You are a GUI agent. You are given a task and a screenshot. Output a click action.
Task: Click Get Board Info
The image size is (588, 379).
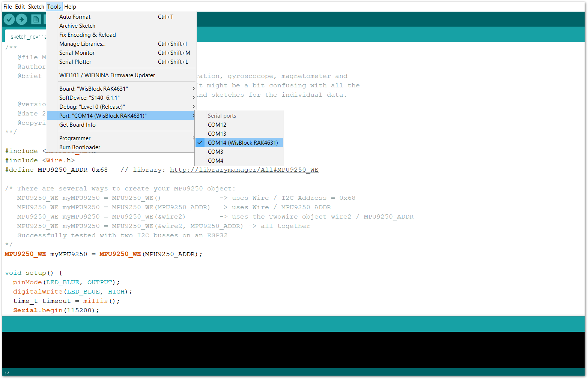tap(121, 125)
